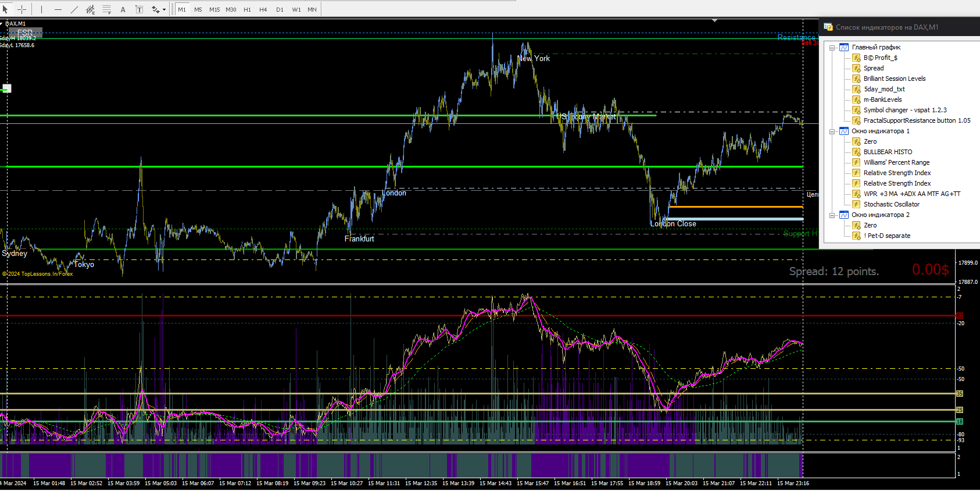Pick the horizontal line drawing tool

coord(58,9)
